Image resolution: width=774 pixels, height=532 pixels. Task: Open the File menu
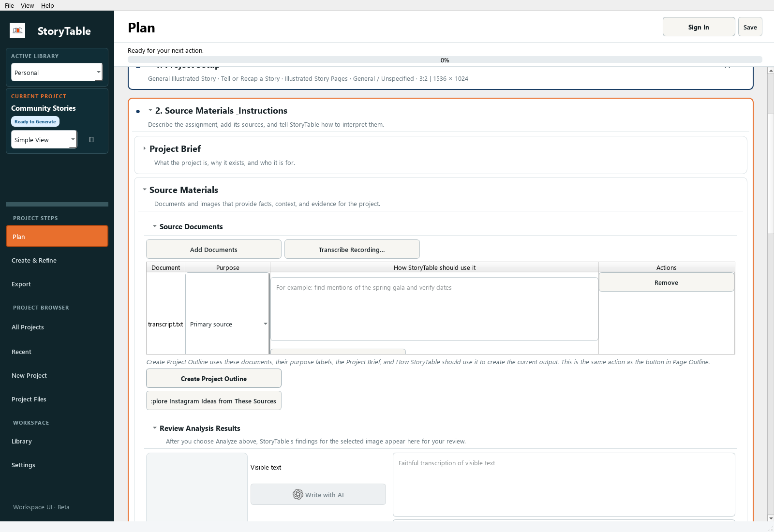[9, 5]
